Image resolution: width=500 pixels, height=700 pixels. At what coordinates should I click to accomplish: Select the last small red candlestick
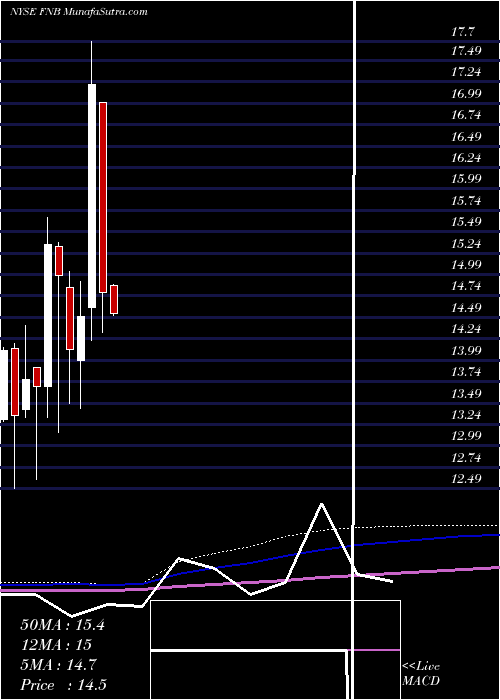(x=114, y=300)
